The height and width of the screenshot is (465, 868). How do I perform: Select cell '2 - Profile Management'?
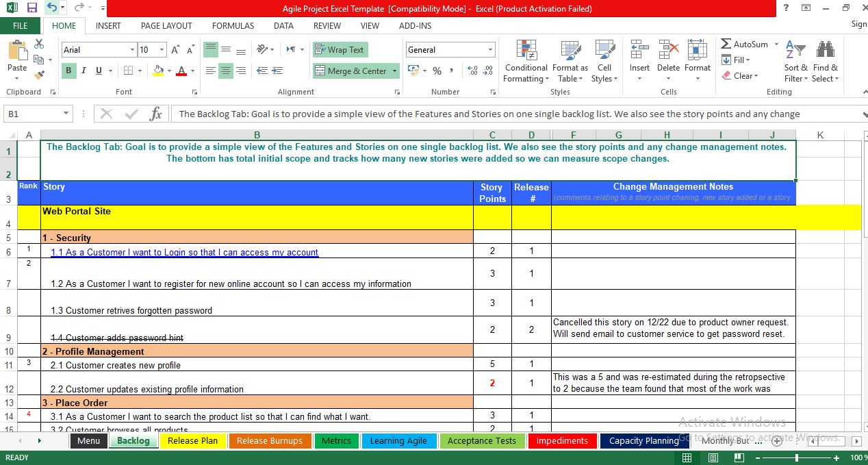[x=257, y=351]
